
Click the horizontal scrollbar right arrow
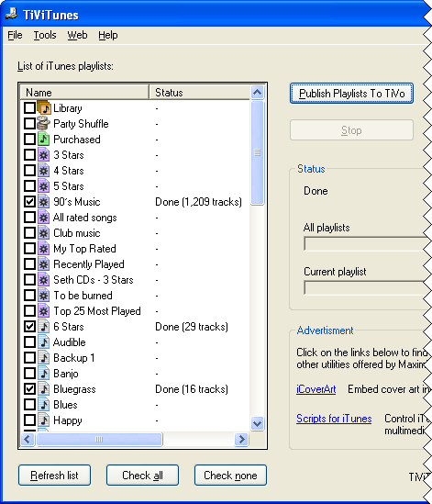point(241,439)
